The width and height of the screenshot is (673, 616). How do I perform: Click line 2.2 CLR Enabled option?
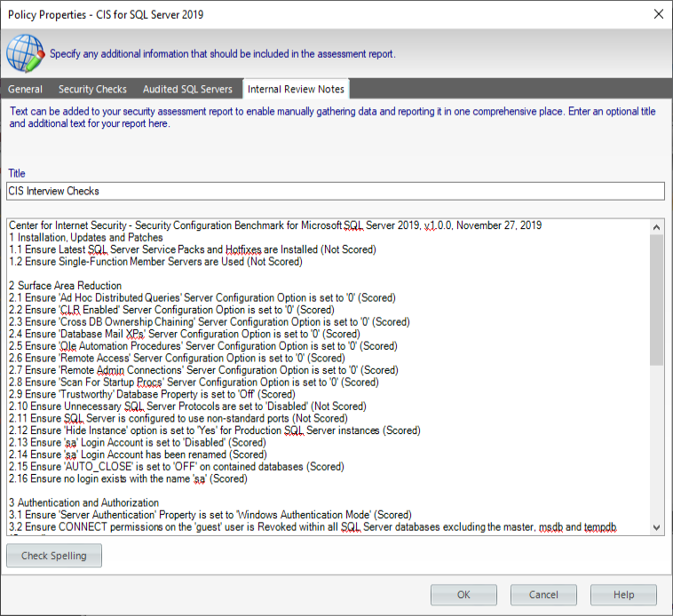pos(171,309)
